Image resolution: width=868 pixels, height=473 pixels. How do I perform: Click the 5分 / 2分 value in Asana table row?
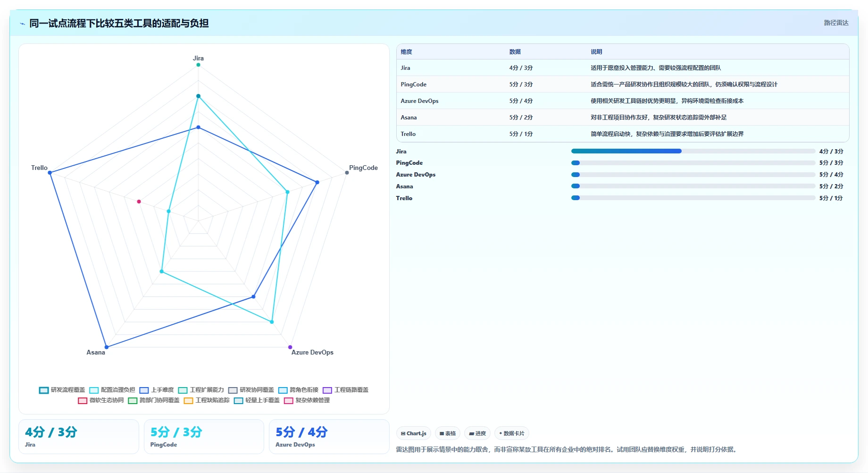(521, 118)
